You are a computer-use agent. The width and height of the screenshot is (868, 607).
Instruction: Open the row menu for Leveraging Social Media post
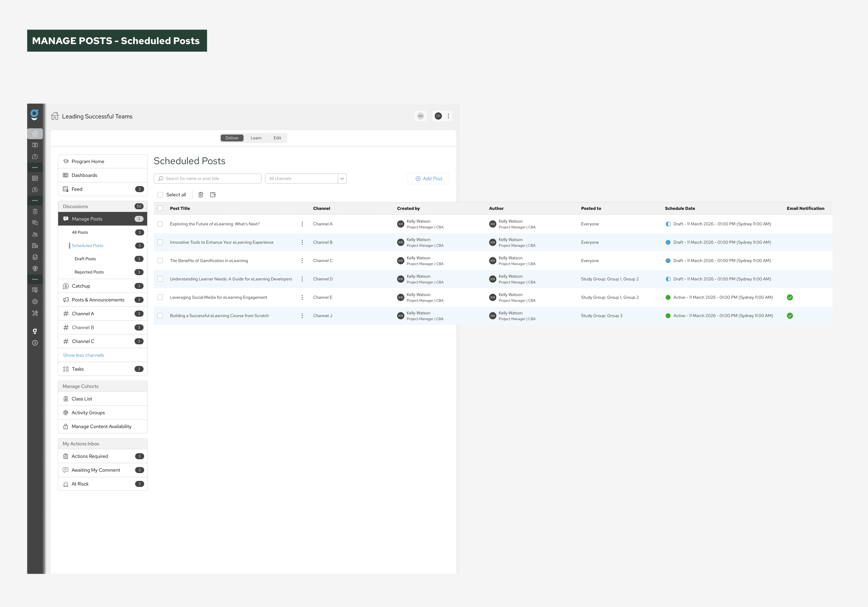[x=302, y=297]
